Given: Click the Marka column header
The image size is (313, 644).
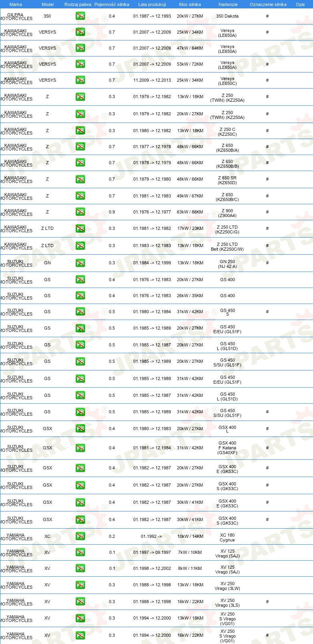Looking at the screenshot, I should [16, 4].
